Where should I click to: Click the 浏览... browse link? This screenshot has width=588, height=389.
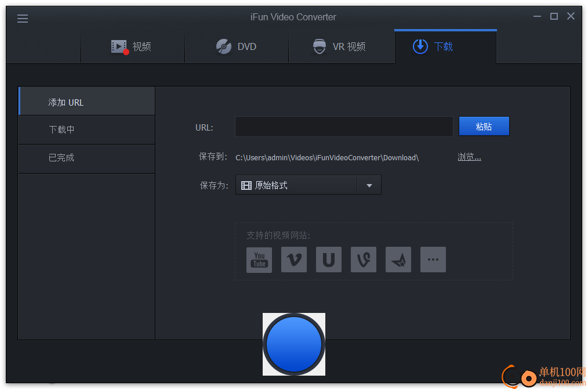469,157
